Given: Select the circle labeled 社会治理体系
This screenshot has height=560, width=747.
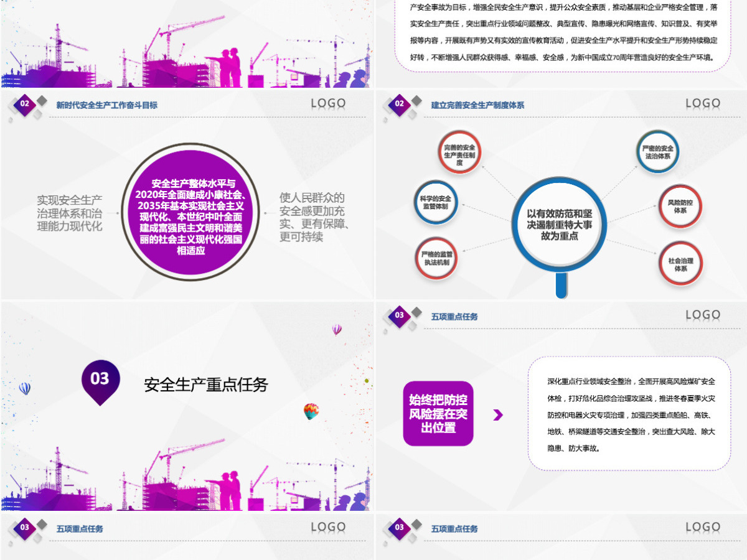Looking at the screenshot, I should point(680,263).
